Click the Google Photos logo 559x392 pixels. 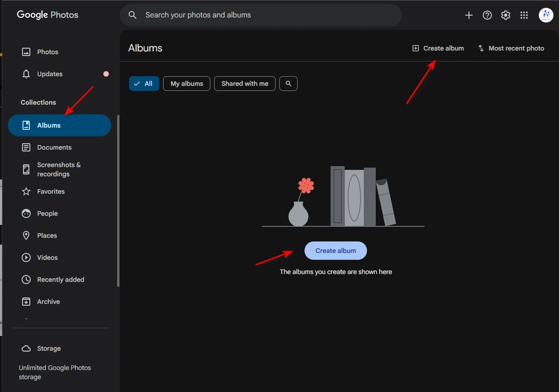pyautogui.click(x=47, y=15)
